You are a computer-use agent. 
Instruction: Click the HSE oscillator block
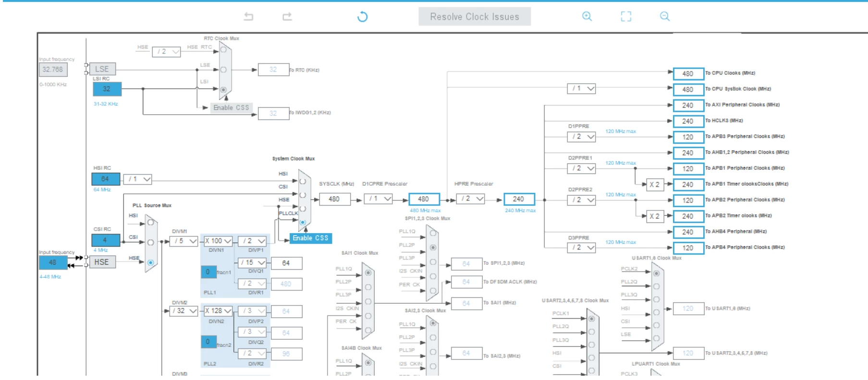pos(102,262)
